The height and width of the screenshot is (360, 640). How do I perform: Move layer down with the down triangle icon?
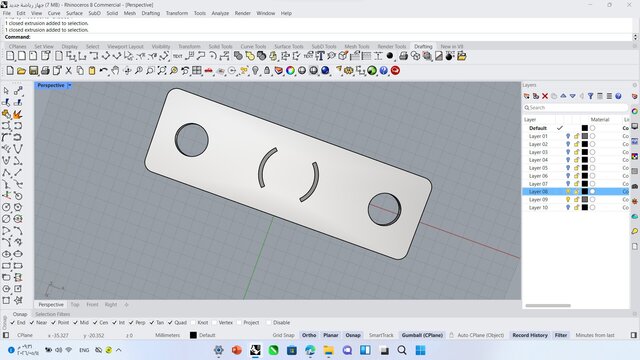(573, 96)
